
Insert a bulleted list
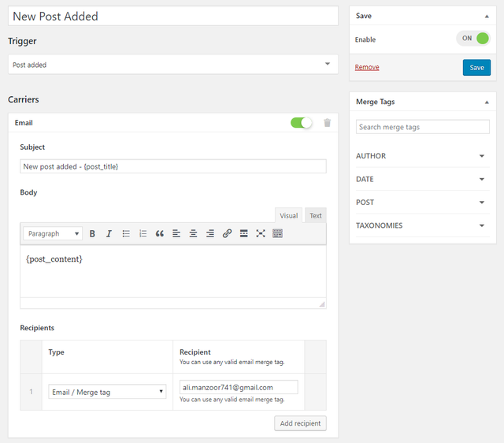click(x=126, y=233)
